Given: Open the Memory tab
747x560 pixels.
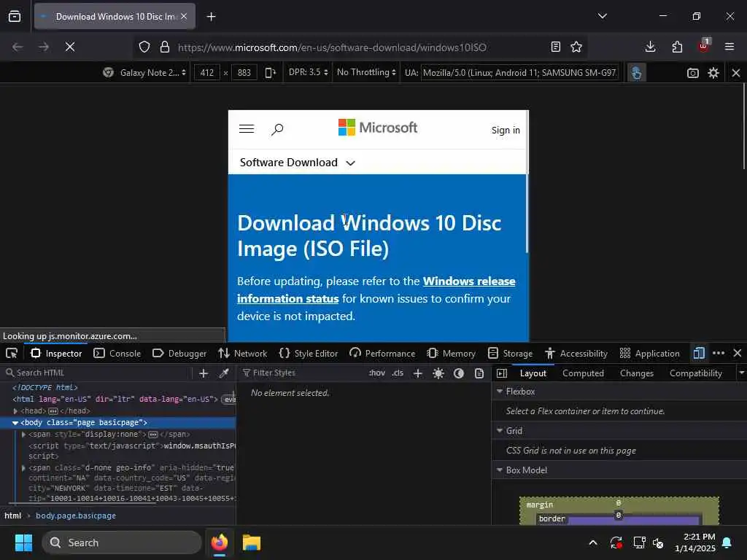Looking at the screenshot, I should coord(451,354).
